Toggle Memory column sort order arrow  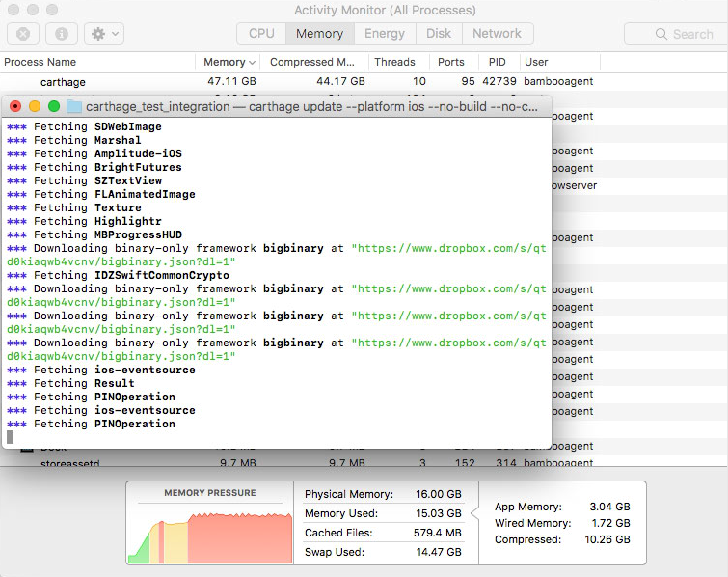(x=252, y=63)
